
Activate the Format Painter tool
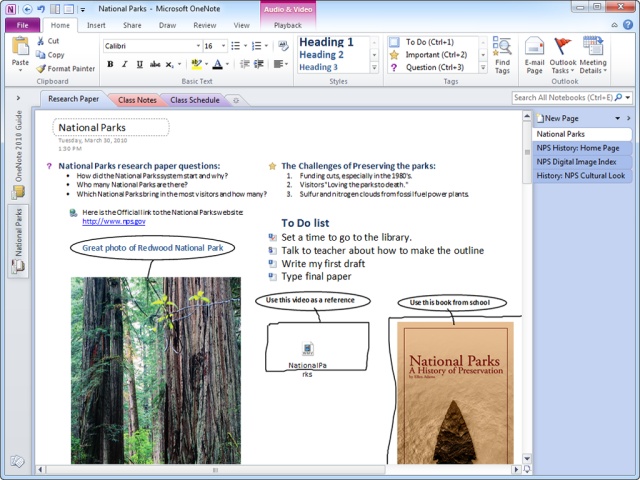(x=65, y=69)
